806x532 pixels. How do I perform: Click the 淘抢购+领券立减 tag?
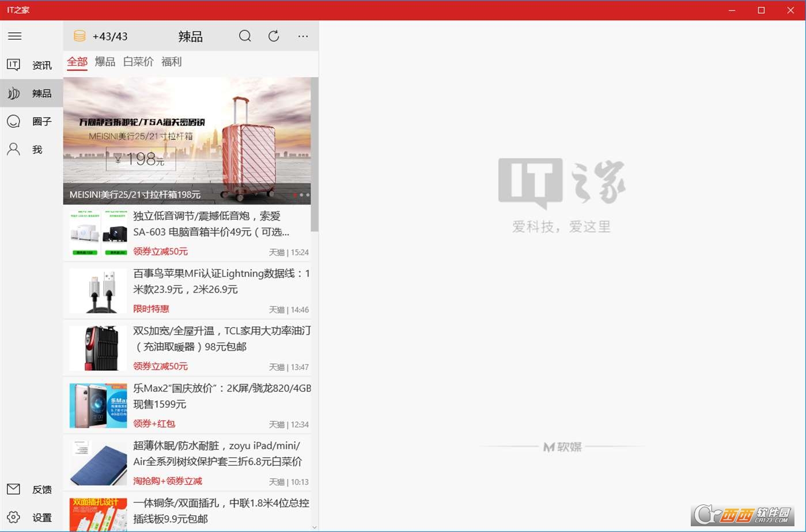168,481
